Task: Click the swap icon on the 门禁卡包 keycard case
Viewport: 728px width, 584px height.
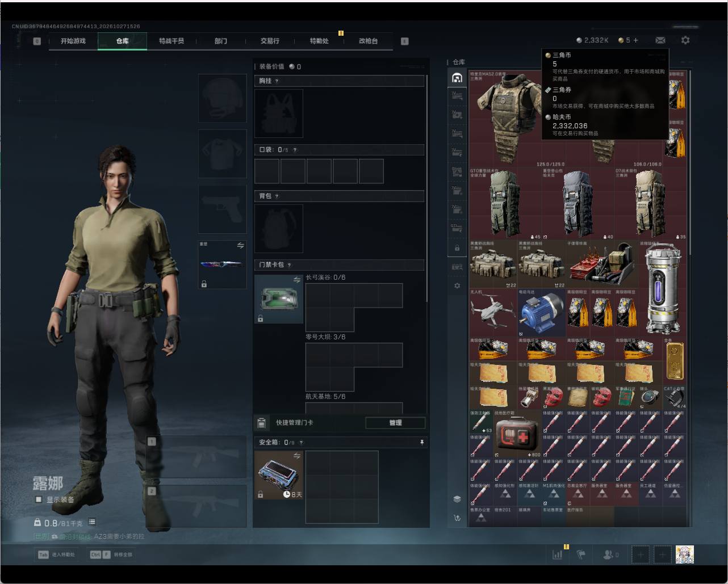Action: point(296,280)
